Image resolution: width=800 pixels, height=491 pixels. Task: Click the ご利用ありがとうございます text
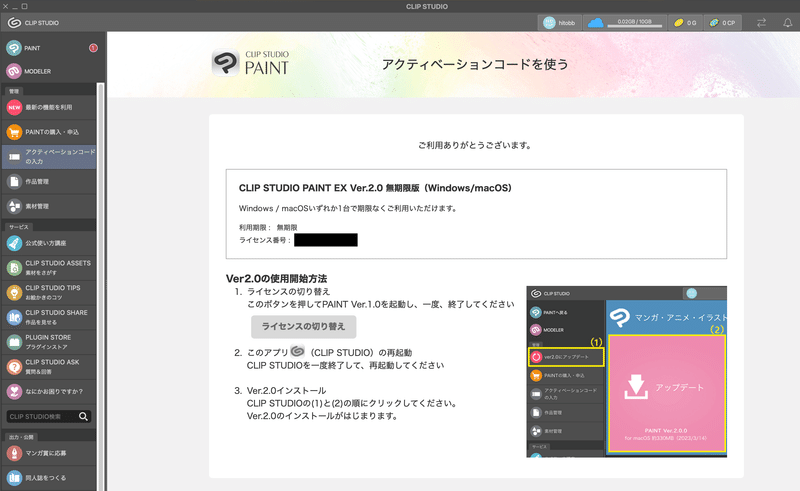[475, 145]
